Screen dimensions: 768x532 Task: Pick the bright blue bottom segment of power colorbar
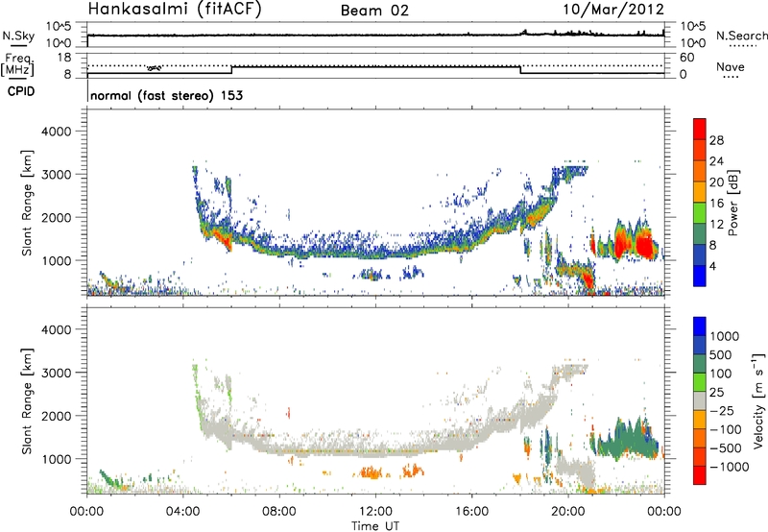point(700,276)
